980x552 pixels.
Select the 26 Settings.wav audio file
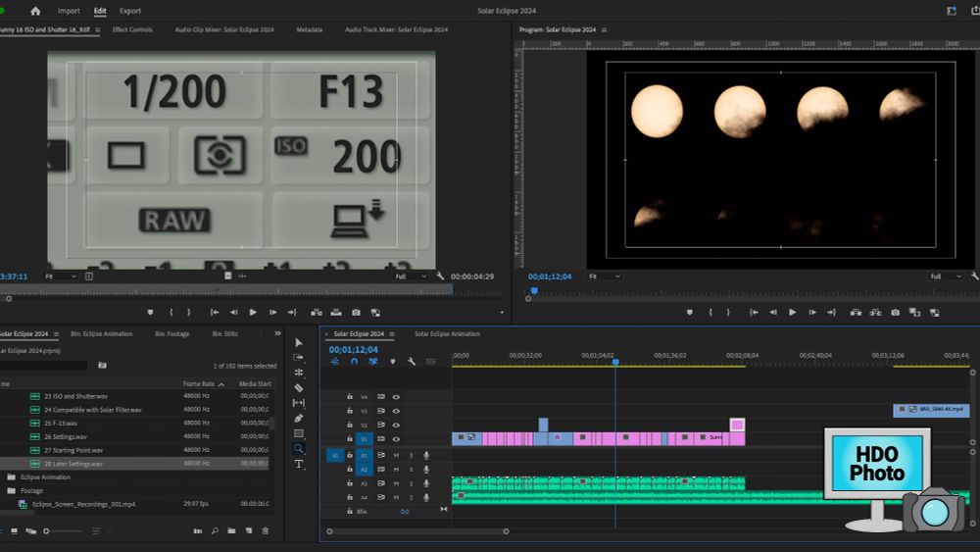[67, 436]
